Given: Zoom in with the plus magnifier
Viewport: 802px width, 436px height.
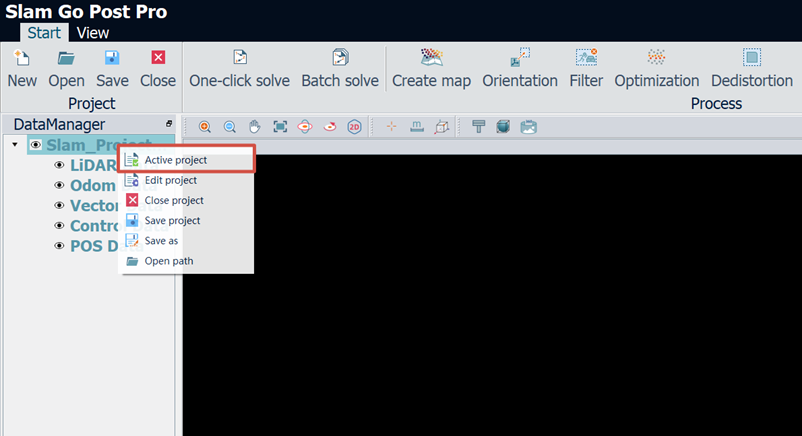Looking at the screenshot, I should pos(205,126).
